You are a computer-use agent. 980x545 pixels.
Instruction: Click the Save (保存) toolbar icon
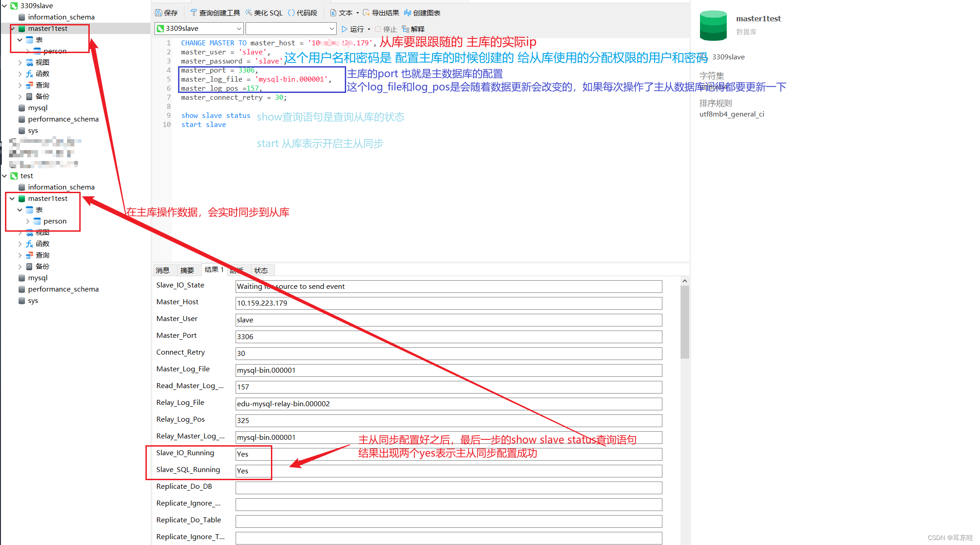159,13
